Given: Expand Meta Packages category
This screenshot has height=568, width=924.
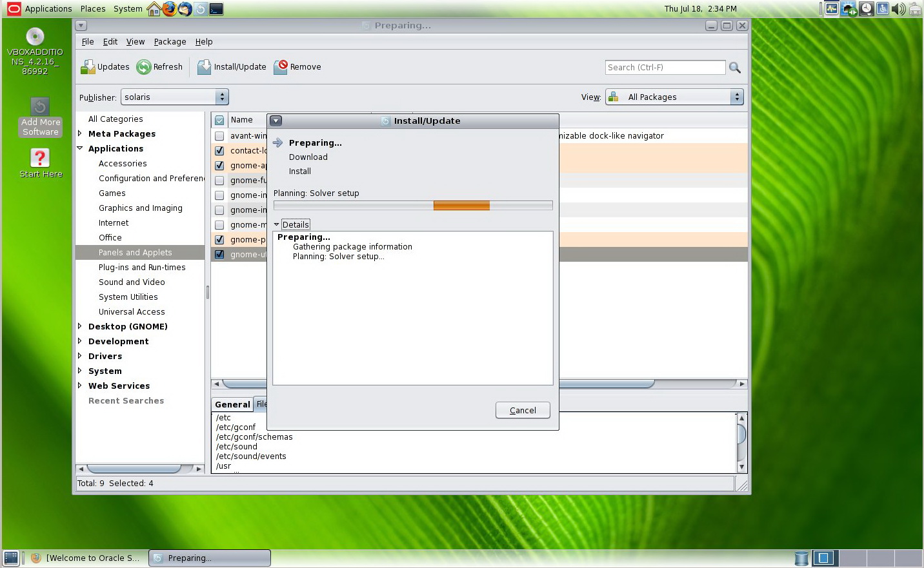Looking at the screenshot, I should pos(80,133).
